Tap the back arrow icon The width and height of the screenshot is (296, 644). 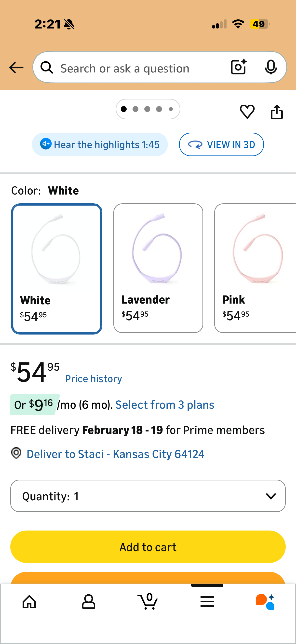click(16, 68)
